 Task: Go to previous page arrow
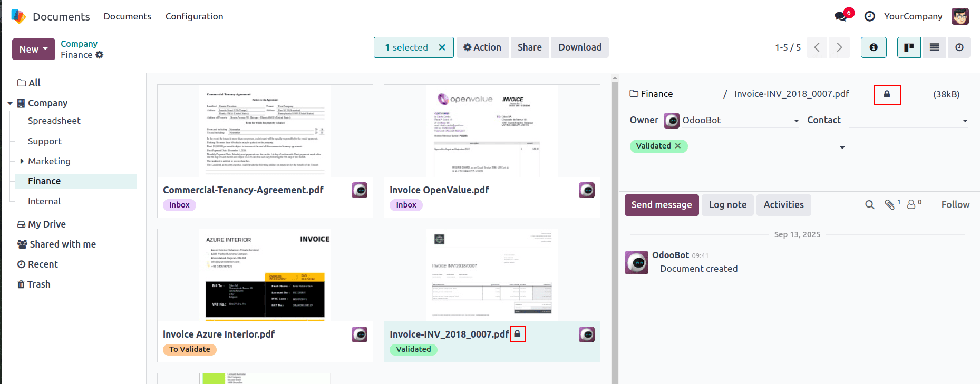tap(817, 47)
